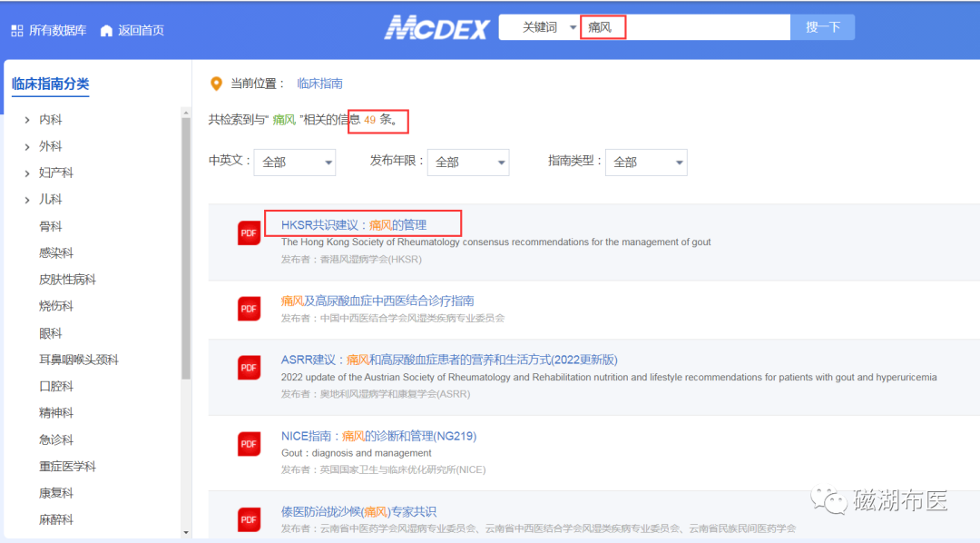Expand the 外科 category chevron
Screen dimensions: 980x543
tap(27, 147)
